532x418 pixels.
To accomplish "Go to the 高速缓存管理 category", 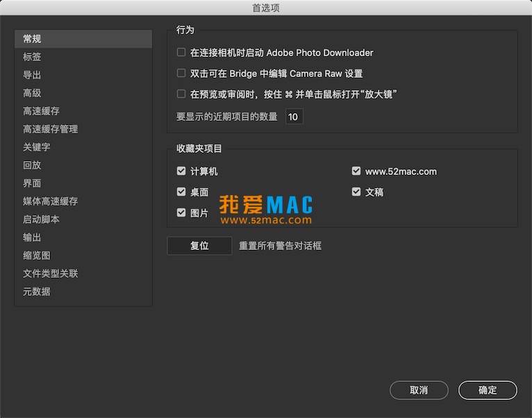I will (x=83, y=129).
